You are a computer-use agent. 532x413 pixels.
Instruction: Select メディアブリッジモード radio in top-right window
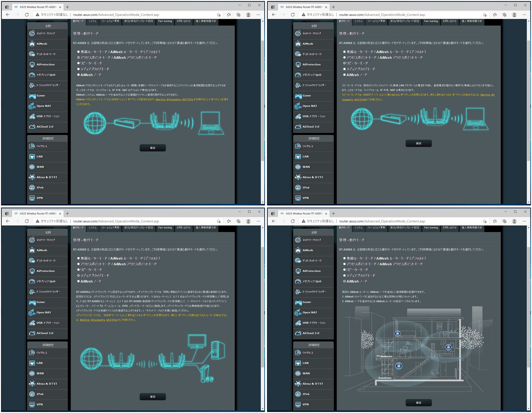click(x=344, y=69)
